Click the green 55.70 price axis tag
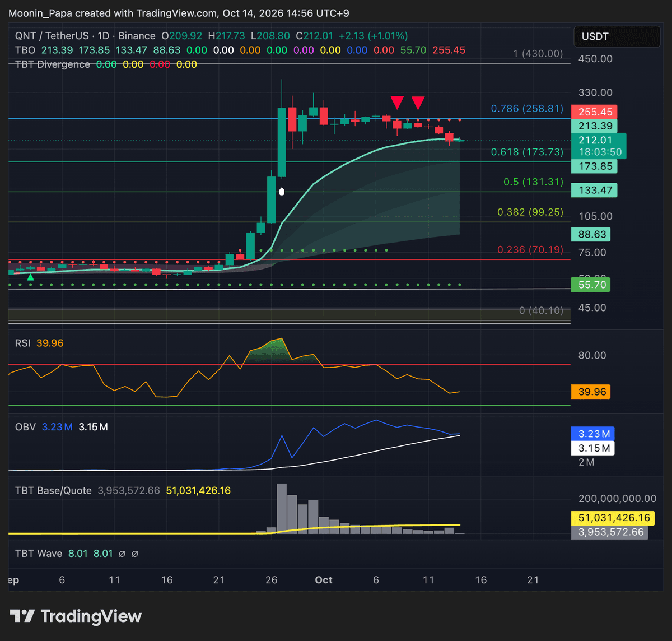672x641 pixels. pos(591,285)
